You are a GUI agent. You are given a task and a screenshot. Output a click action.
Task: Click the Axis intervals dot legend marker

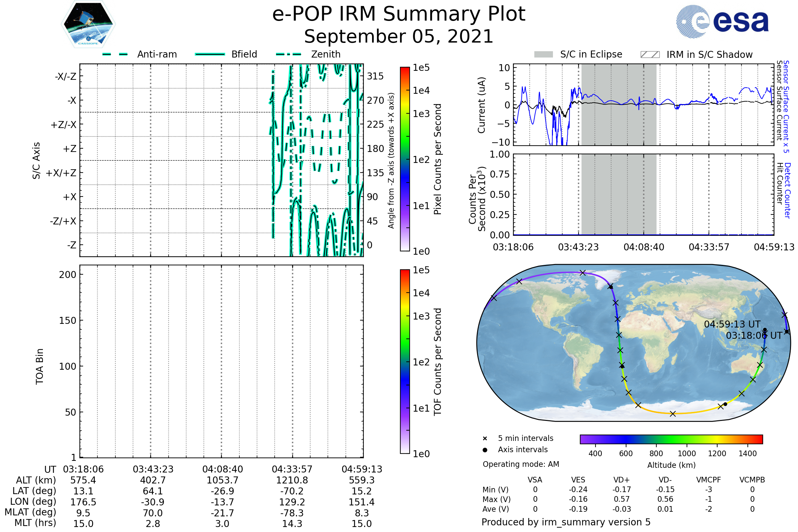[485, 450]
